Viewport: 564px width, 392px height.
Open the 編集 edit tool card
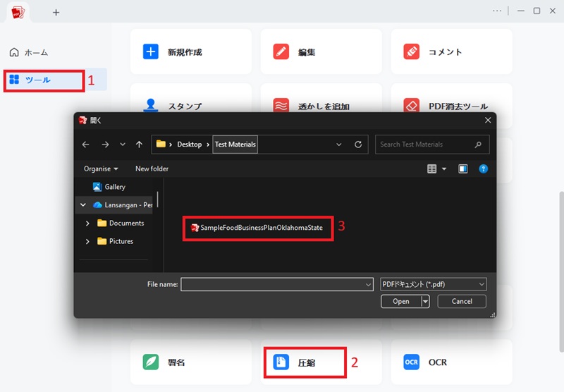point(321,51)
